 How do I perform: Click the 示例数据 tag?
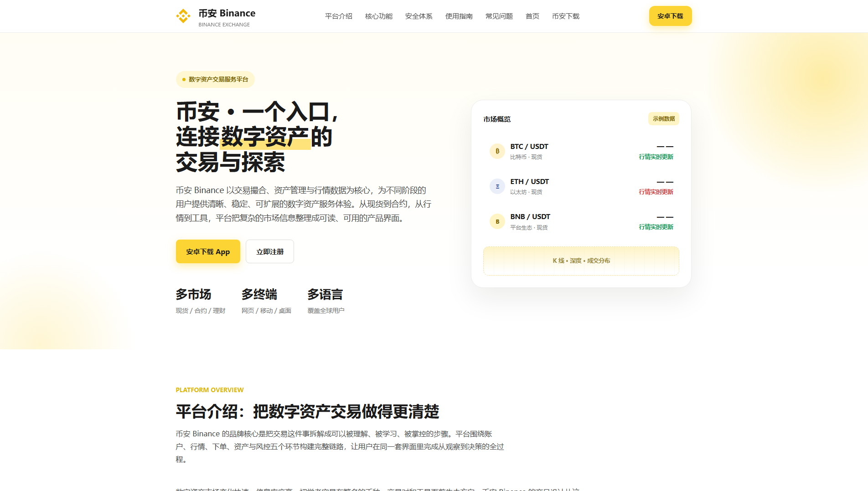[x=664, y=119]
